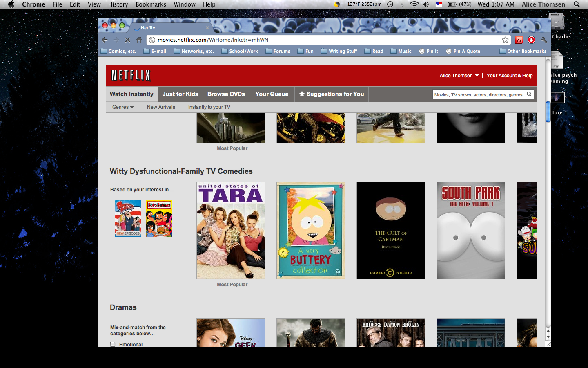Click the Netflix search input field
This screenshot has height=368, width=588.
click(x=479, y=94)
